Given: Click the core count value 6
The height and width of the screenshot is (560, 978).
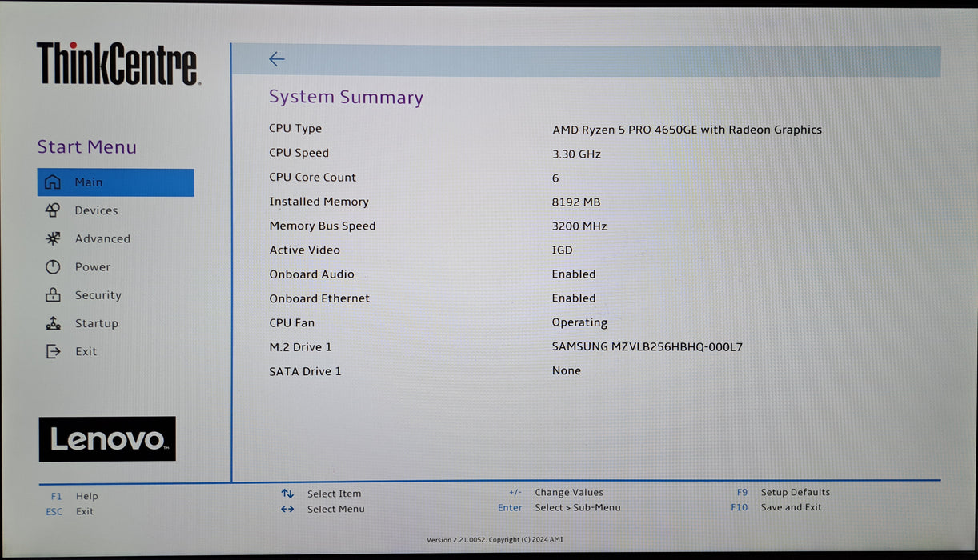Looking at the screenshot, I should pos(555,178).
